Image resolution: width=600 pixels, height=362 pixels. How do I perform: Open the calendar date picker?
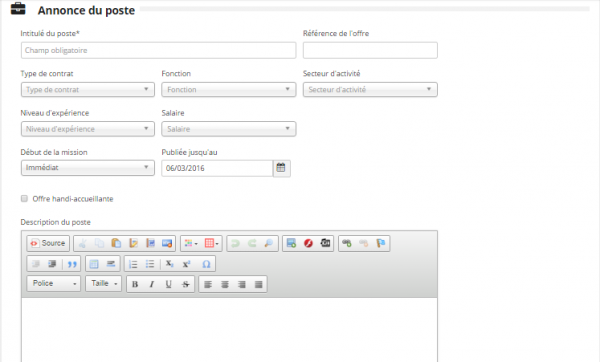281,168
